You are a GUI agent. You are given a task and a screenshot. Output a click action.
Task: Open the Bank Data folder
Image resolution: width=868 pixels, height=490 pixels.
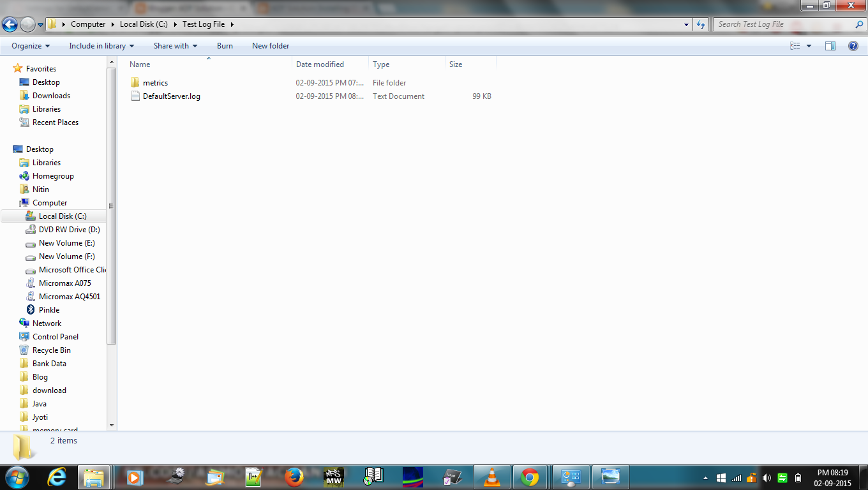pyautogui.click(x=49, y=364)
